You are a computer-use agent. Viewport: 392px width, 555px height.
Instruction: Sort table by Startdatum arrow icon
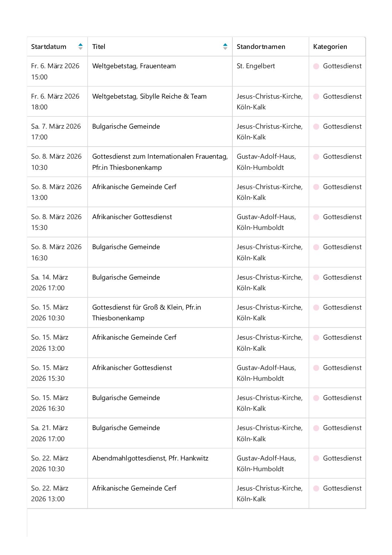(80, 47)
